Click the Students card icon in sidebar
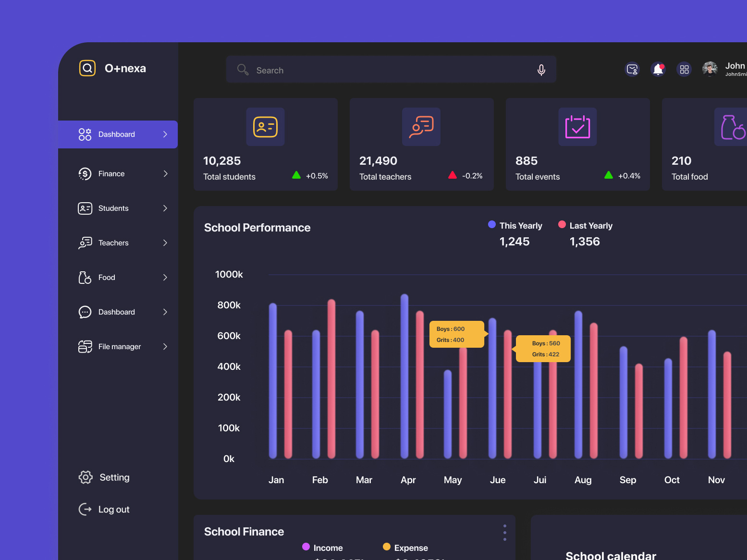The image size is (747, 560). click(x=85, y=208)
